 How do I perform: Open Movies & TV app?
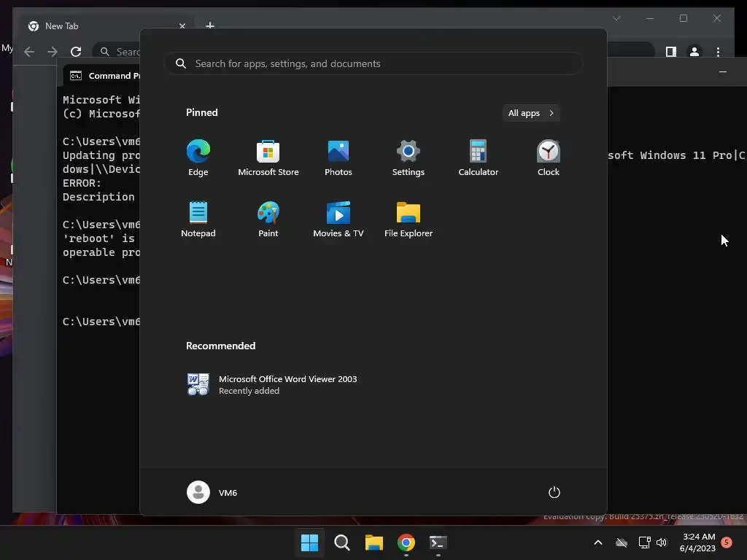point(338,219)
